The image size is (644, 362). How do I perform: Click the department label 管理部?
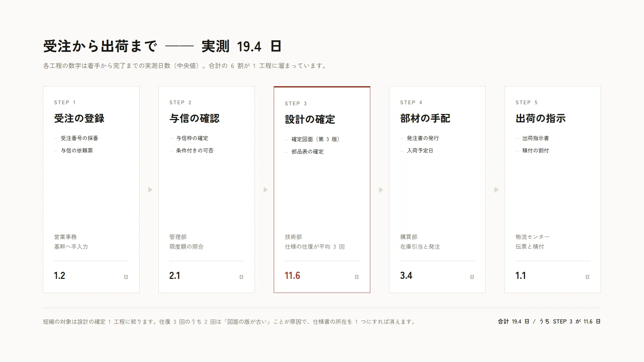178,237
